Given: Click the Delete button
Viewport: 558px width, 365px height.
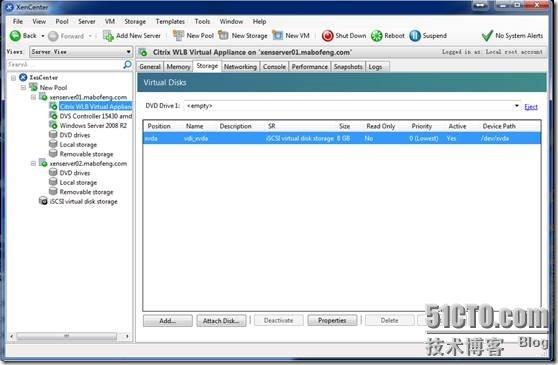Looking at the screenshot, I should coord(389,320).
